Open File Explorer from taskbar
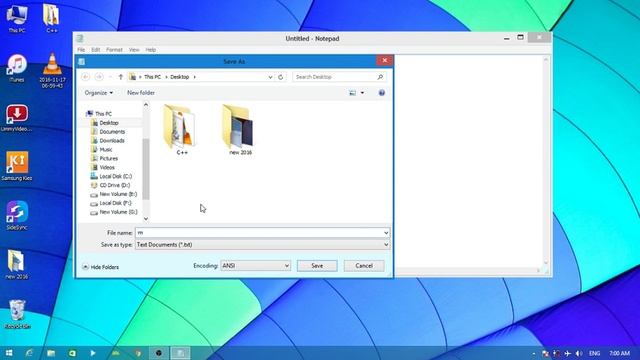 click(x=51, y=353)
